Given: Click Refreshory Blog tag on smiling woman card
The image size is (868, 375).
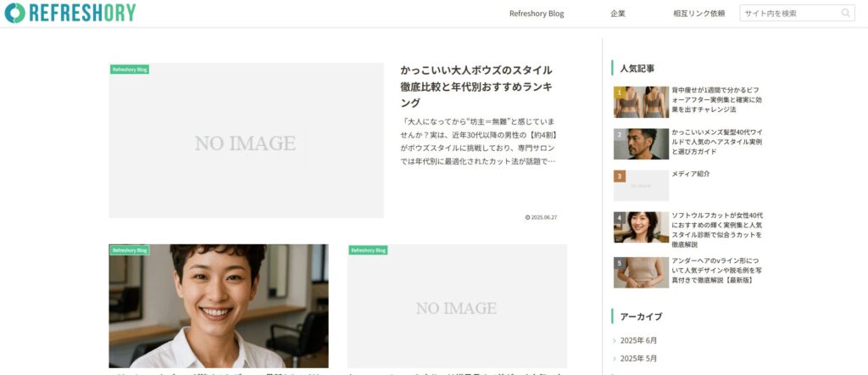Looking at the screenshot, I should click(x=130, y=250).
